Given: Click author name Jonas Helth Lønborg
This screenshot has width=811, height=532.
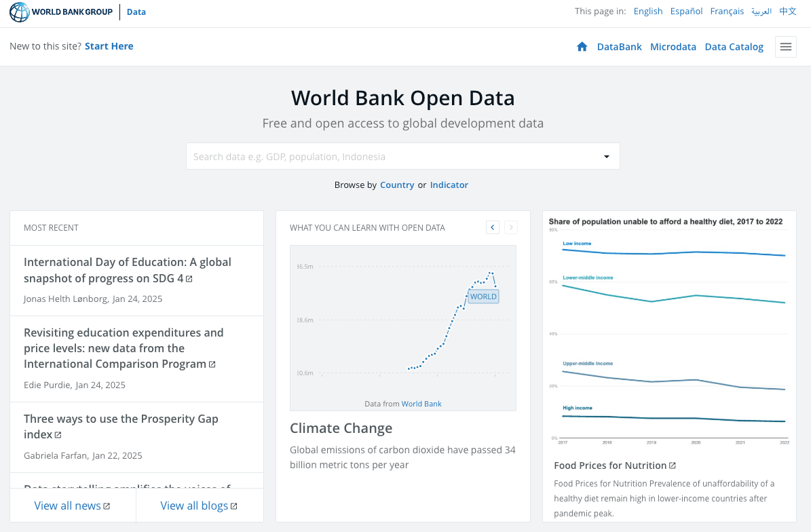Looking at the screenshot, I should tap(66, 299).
